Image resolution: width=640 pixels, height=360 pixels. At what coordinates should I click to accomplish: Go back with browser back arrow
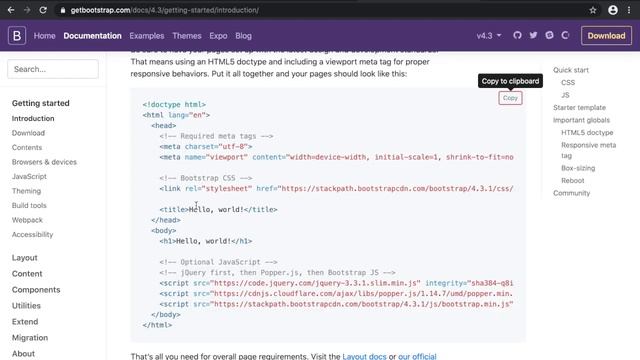pyautogui.click(x=11, y=10)
